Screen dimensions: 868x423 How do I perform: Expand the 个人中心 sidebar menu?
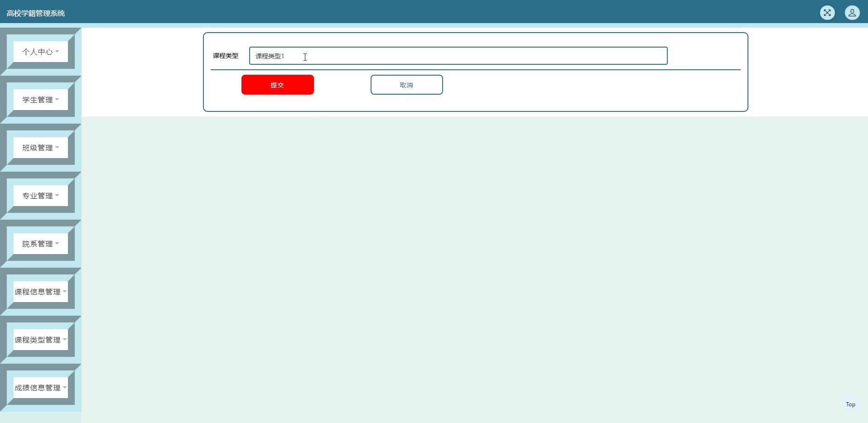click(41, 52)
